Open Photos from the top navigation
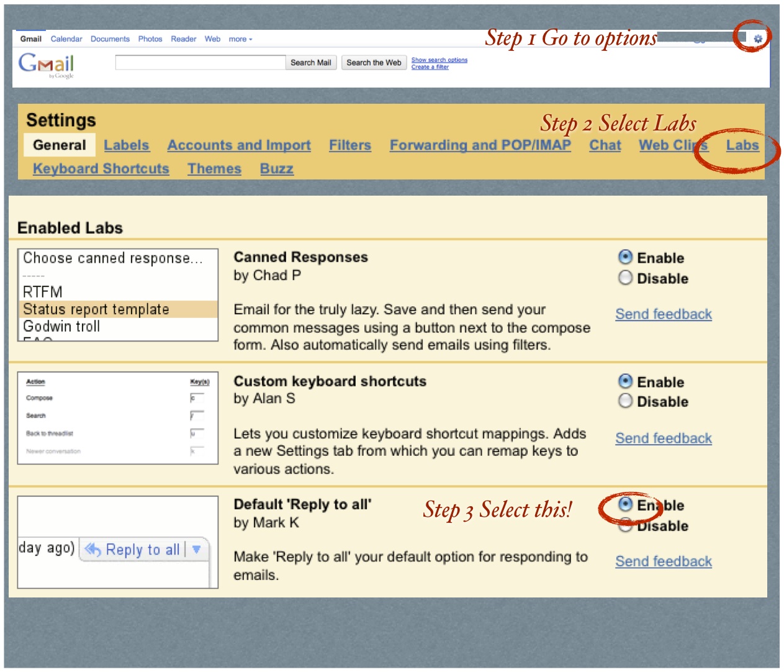Viewport: 784px width, 672px height. pyautogui.click(x=150, y=39)
